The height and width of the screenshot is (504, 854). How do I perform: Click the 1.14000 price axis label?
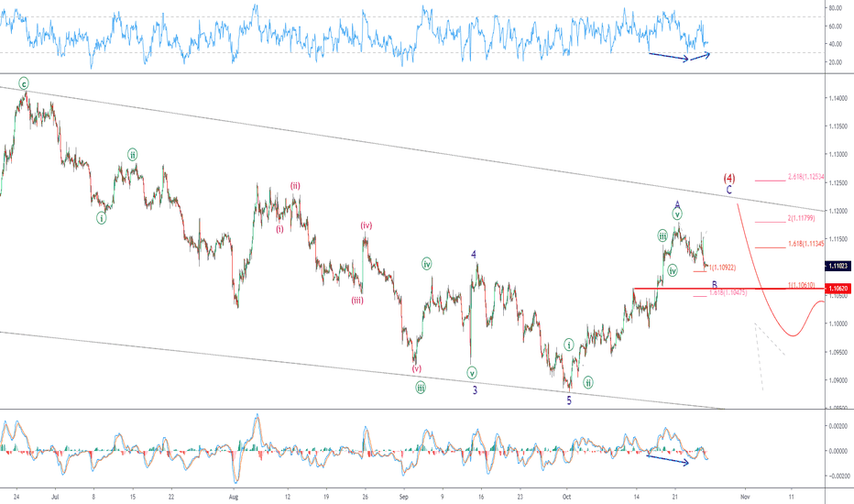[838, 98]
